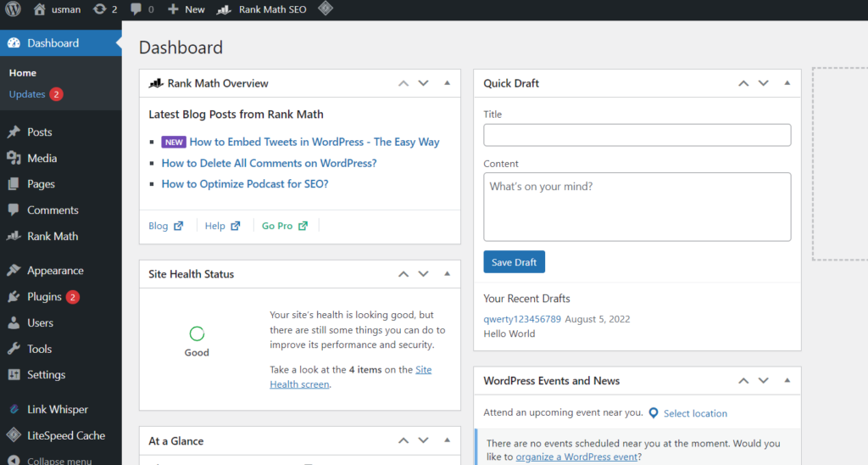Click the Plugins plug icon
868x465 pixels.
(x=14, y=296)
